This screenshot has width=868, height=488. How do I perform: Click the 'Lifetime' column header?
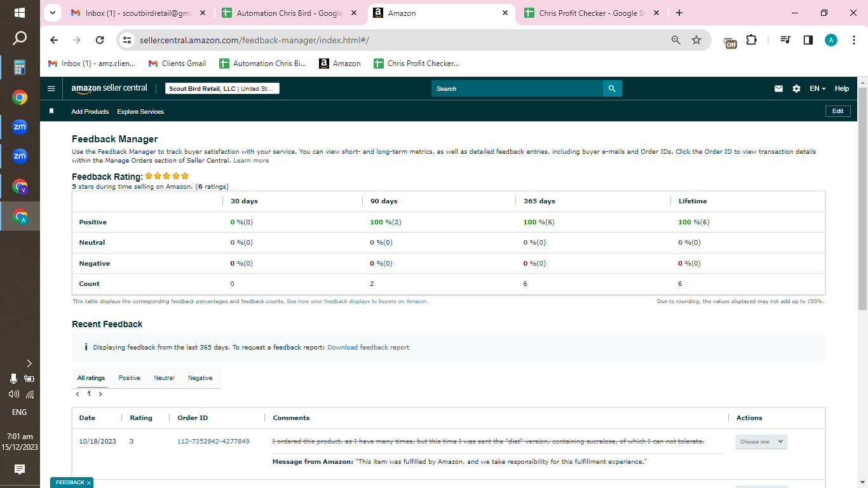click(x=693, y=201)
